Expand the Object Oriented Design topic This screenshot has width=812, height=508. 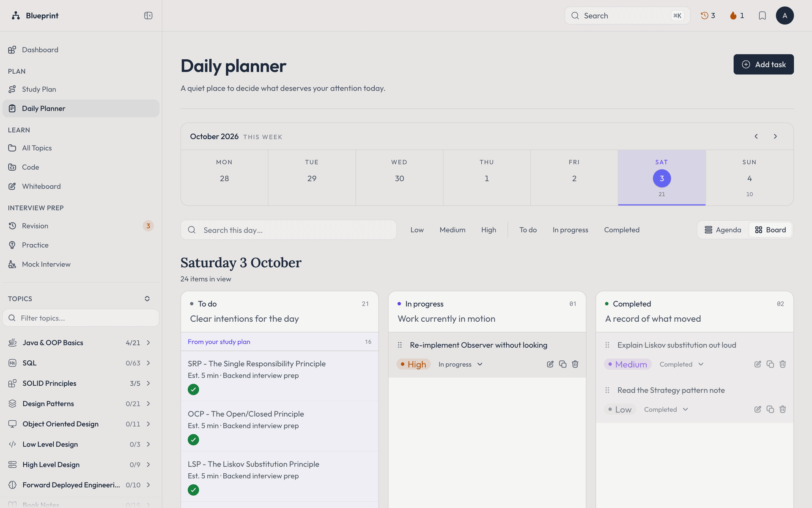click(x=148, y=424)
